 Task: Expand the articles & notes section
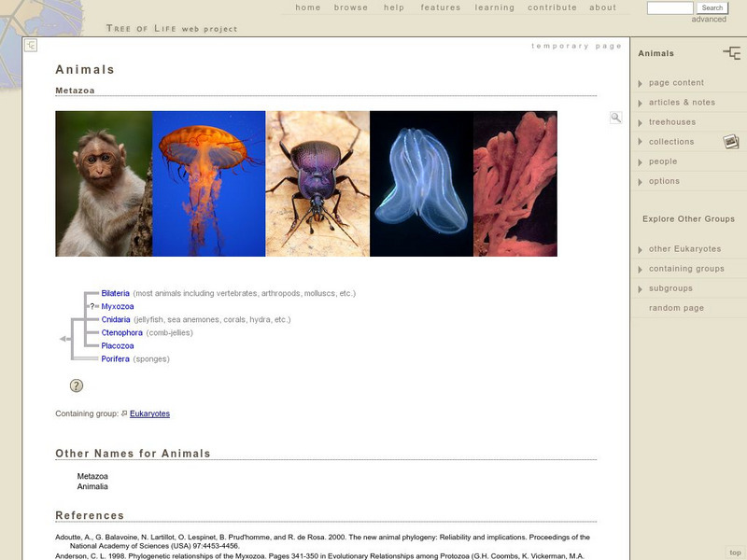tap(682, 103)
